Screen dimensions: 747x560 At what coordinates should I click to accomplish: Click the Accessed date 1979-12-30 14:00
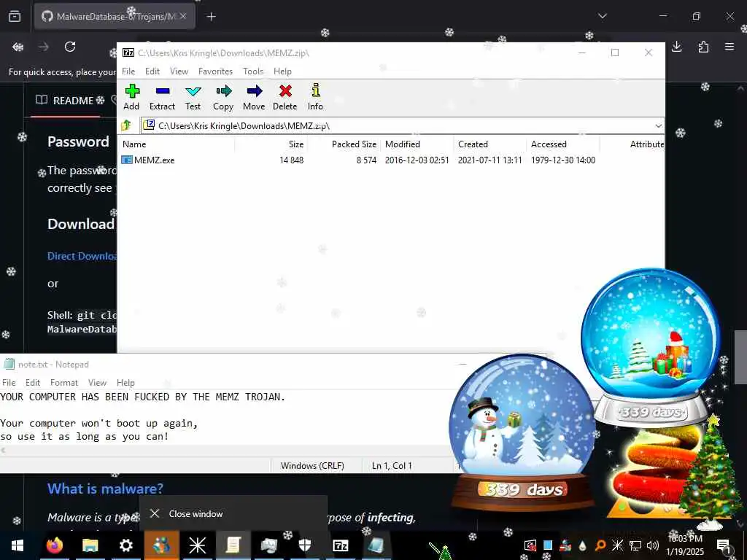tap(563, 160)
